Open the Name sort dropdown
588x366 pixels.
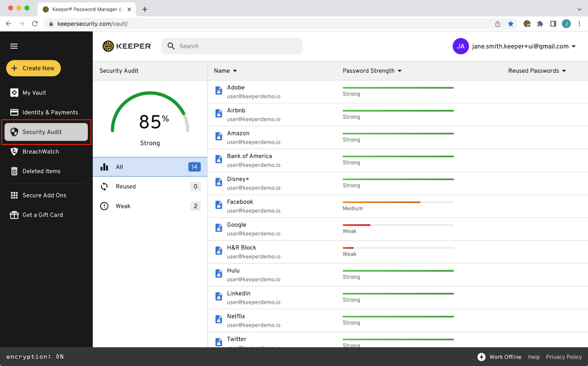click(225, 71)
